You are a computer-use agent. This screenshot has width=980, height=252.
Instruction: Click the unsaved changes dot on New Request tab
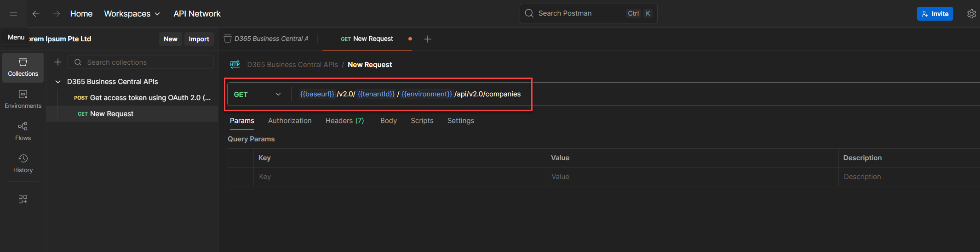pos(410,39)
